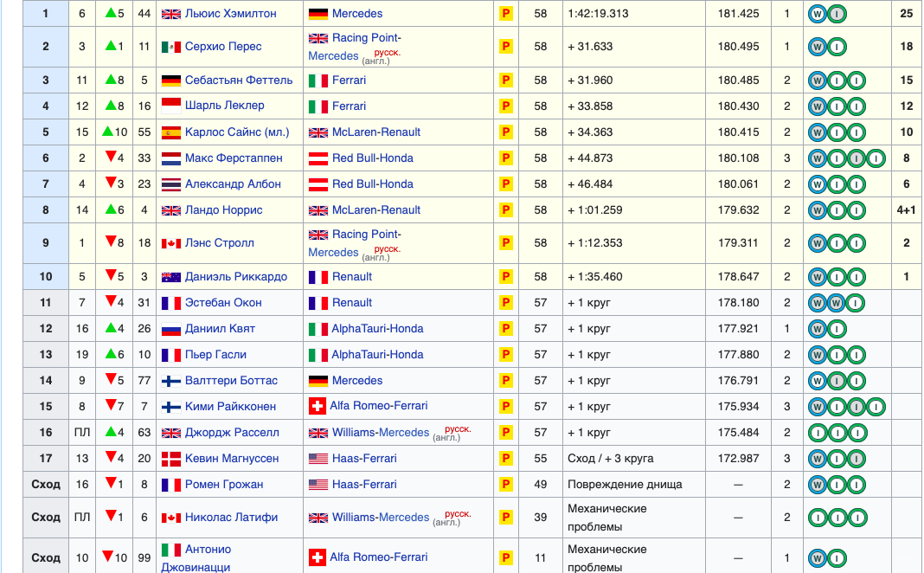This screenshot has width=924, height=573.
Task: Open driver link Серхио Перес
Action: click(x=223, y=47)
